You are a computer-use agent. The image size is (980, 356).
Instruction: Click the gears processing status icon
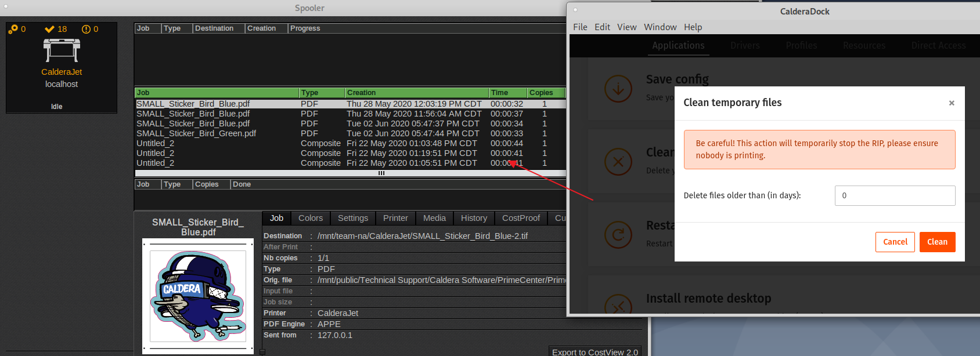coord(13,29)
